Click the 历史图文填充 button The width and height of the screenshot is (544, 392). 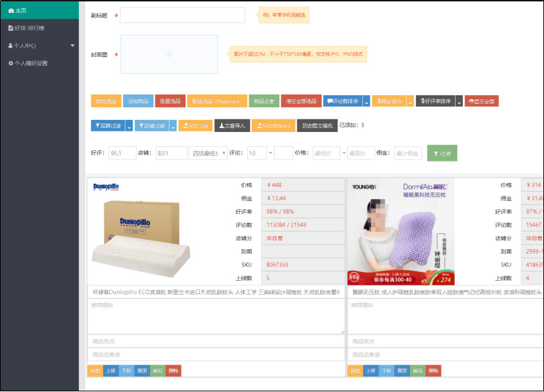[x=317, y=125]
